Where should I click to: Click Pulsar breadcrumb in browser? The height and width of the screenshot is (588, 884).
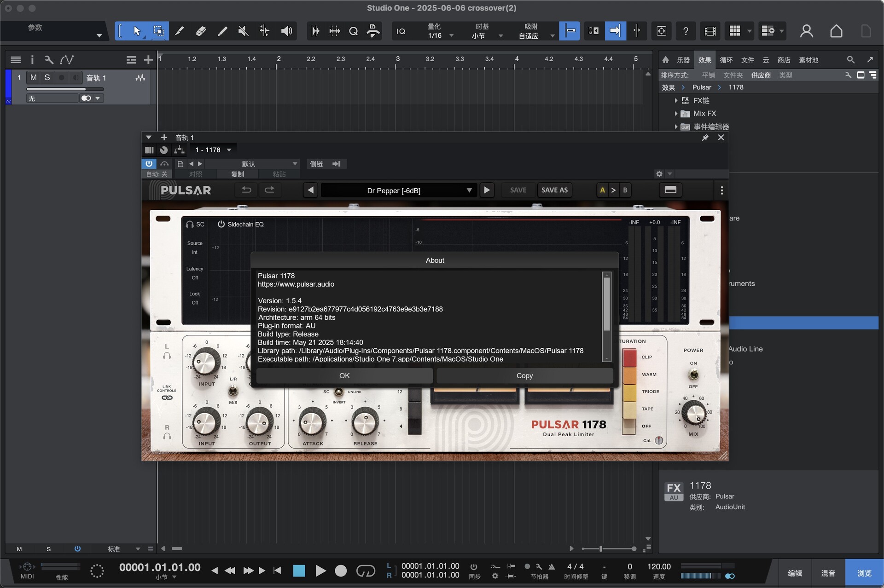[x=702, y=87]
